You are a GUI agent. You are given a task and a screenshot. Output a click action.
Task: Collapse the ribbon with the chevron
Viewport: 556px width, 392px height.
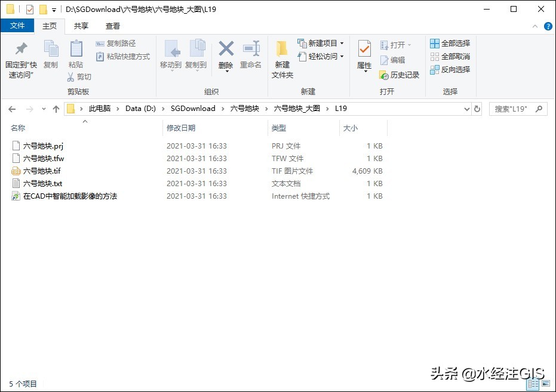[x=535, y=26]
